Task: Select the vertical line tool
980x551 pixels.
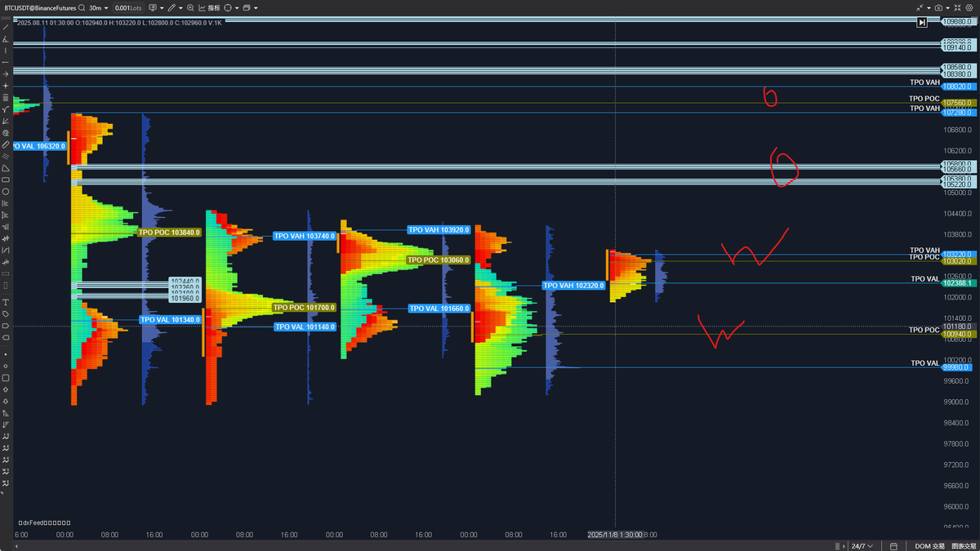Action: click(6, 51)
